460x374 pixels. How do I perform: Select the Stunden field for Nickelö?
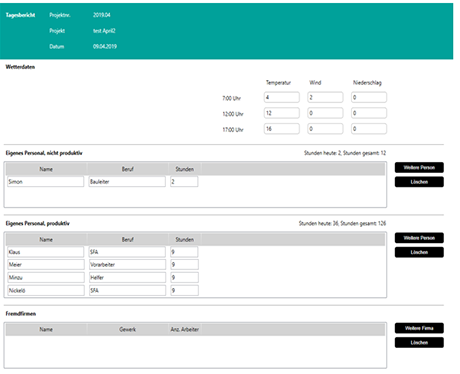click(184, 290)
